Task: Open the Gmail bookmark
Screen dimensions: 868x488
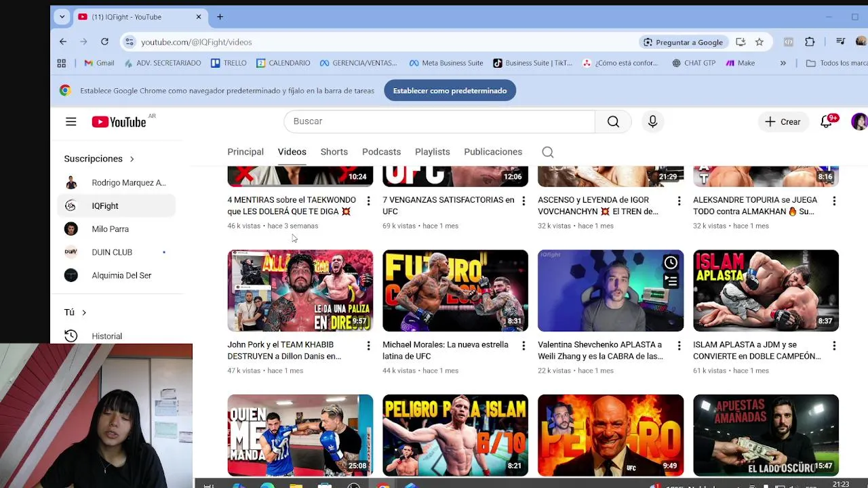Action: [99, 63]
